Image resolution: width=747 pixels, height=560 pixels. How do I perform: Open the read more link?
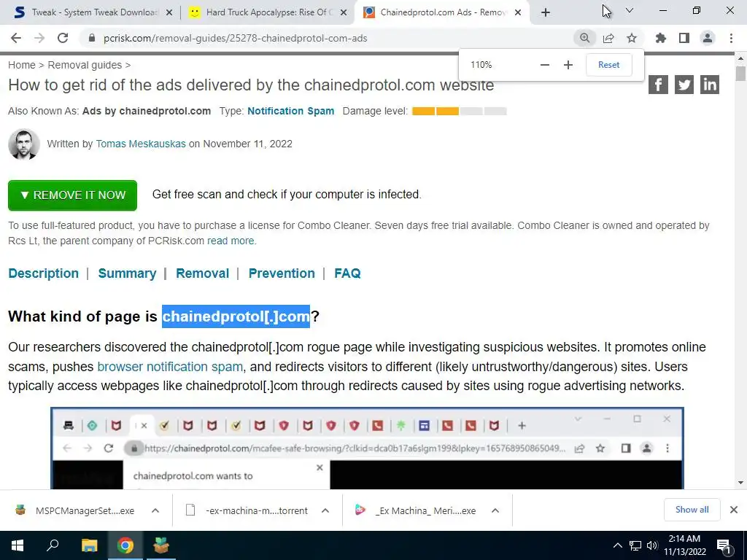231,241
